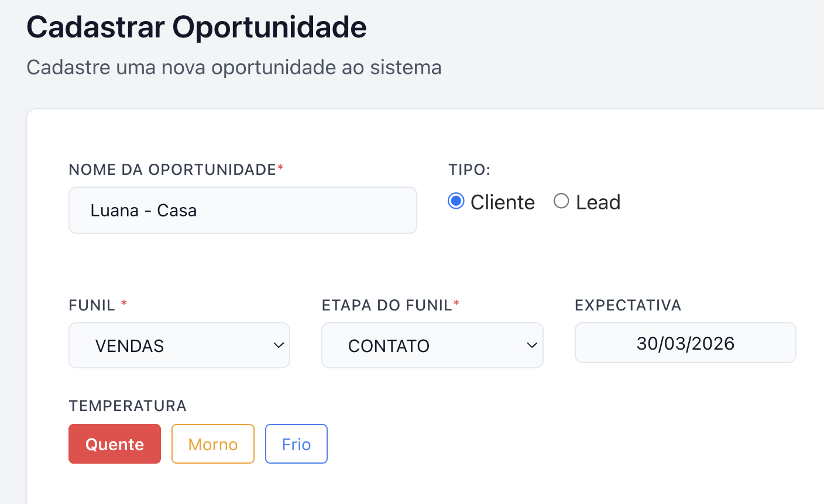The width and height of the screenshot is (824, 504).
Task: Click the subtitle "Cadastre uma nova oportunidade ao sistema"
Action: point(234,67)
